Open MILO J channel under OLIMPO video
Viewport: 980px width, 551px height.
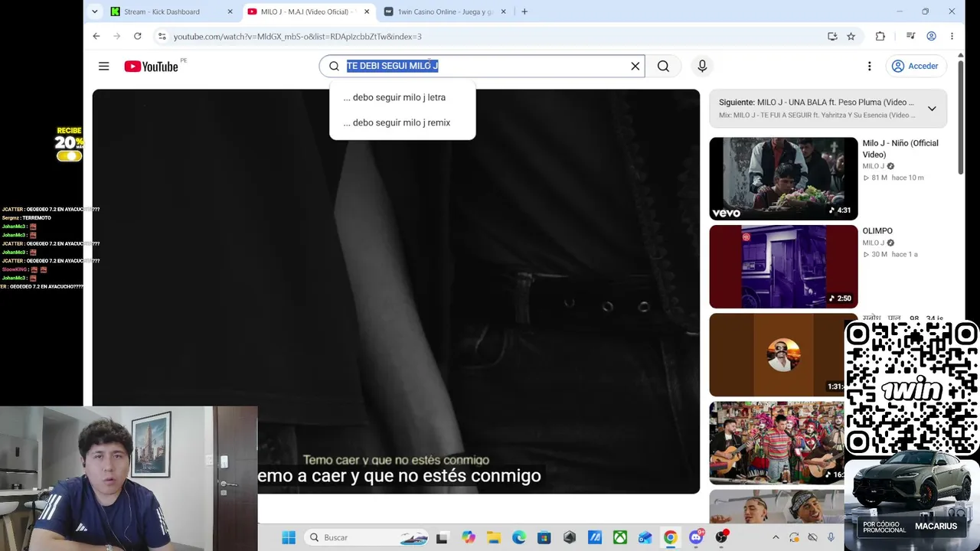874,243
